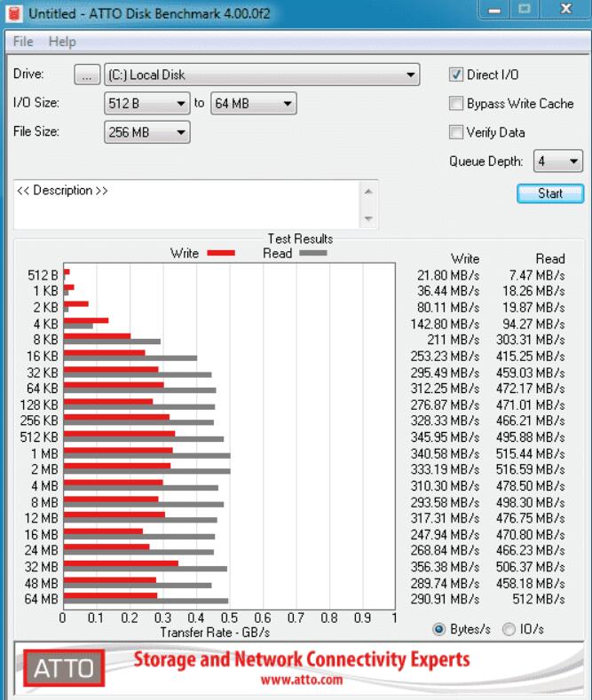Screen dimensions: 592x700
Task: Enable Bypass Write Cache checkbox
Action: (456, 104)
